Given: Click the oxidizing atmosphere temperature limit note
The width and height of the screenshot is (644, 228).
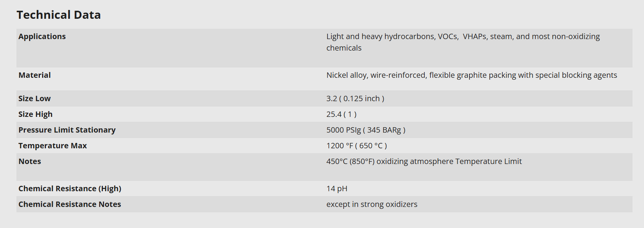Looking at the screenshot, I should (x=424, y=161).
